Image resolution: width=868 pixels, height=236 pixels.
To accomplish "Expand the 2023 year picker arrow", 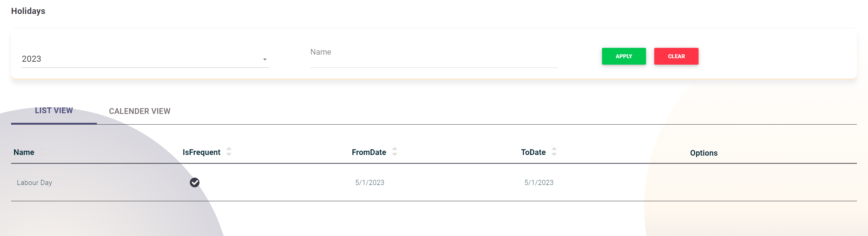I will pos(265,59).
